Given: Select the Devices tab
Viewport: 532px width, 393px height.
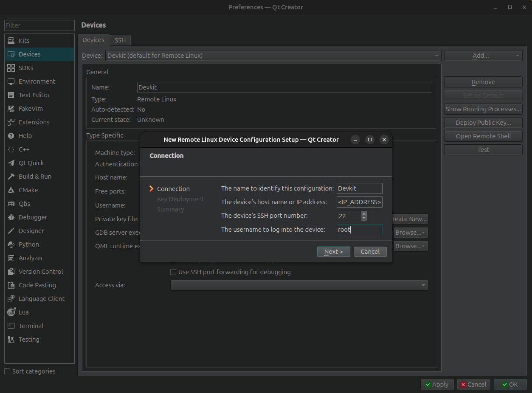Looking at the screenshot, I should point(93,40).
